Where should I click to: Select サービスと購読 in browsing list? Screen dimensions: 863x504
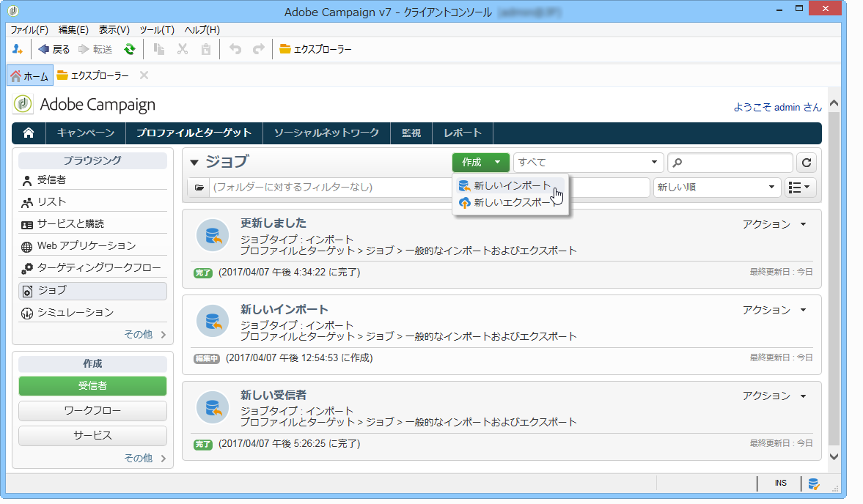point(92,224)
